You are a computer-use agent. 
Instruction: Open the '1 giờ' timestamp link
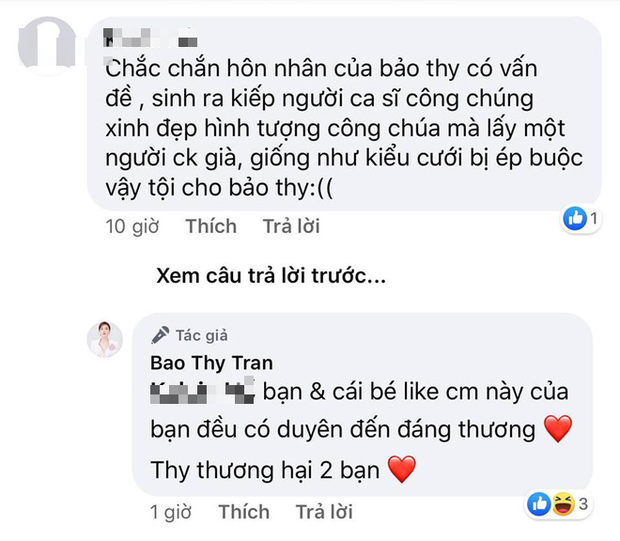[x=169, y=513]
